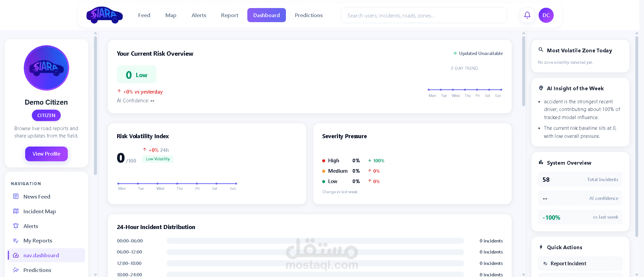Click the Alerts bell icon in sidebar
Image resolution: width=644 pixels, height=277 pixels.
[x=16, y=226]
